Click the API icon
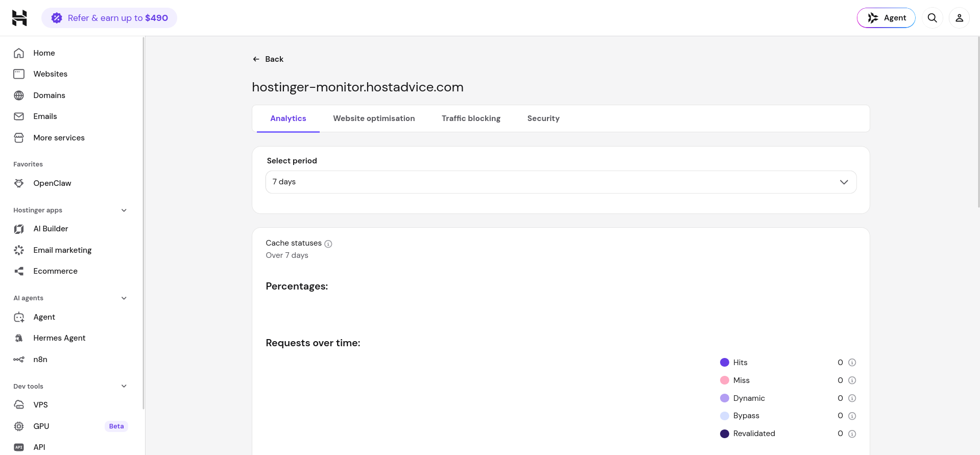 (19, 447)
